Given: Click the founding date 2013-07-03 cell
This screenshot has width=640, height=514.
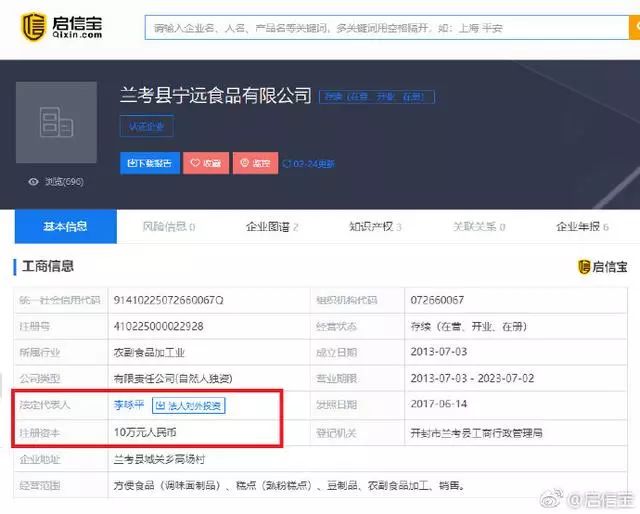Looking at the screenshot, I should (x=439, y=352).
